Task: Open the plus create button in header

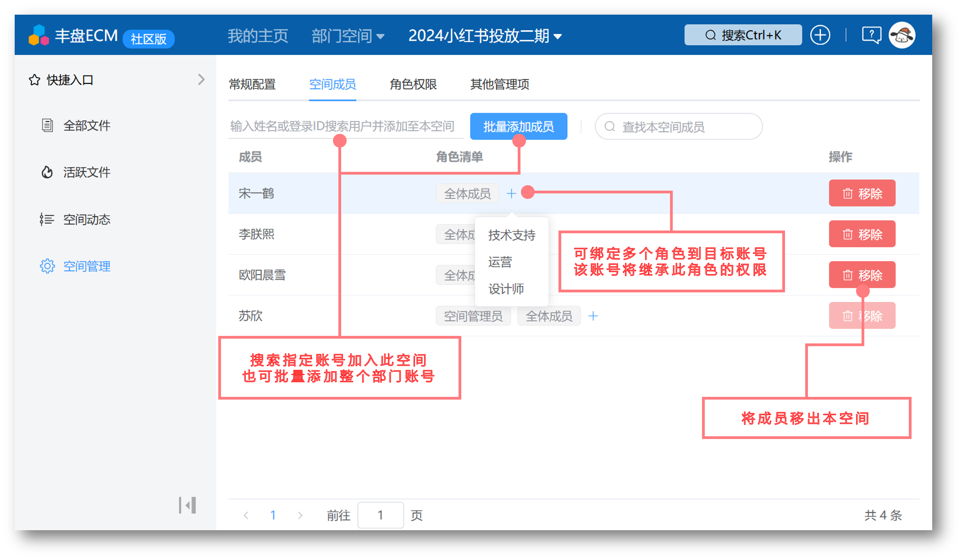Action: [x=820, y=35]
